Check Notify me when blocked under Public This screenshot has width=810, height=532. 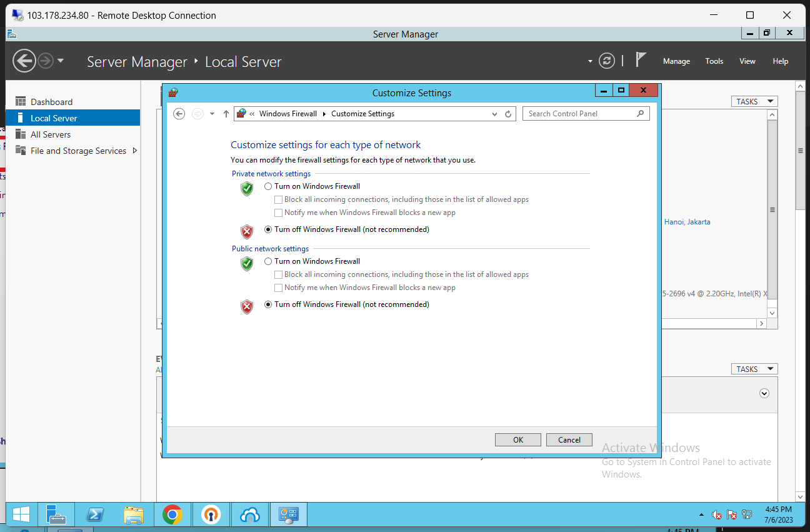click(278, 288)
